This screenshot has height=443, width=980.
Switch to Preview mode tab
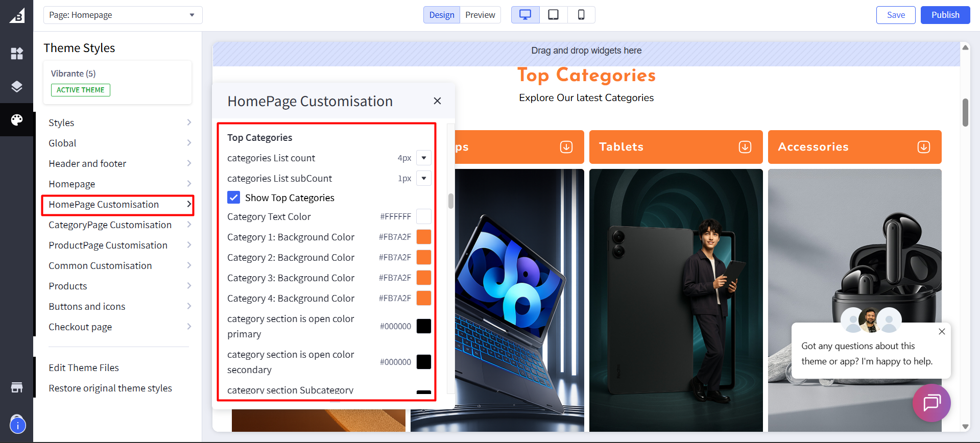[x=480, y=15]
